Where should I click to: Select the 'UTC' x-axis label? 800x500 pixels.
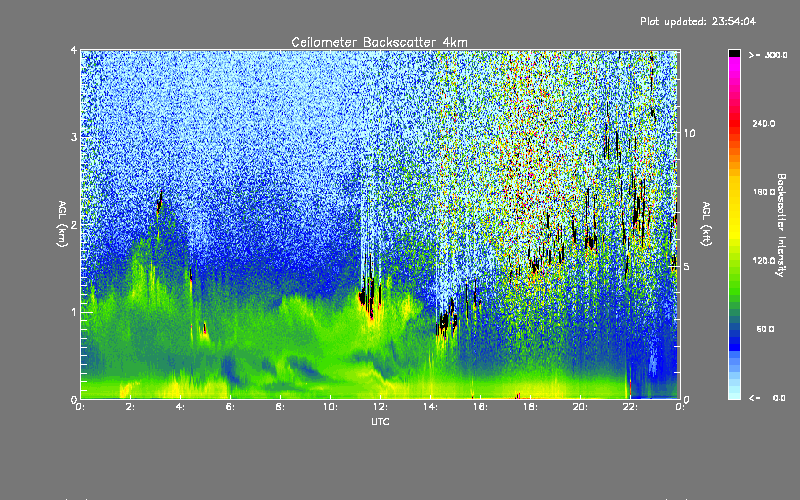(380, 421)
